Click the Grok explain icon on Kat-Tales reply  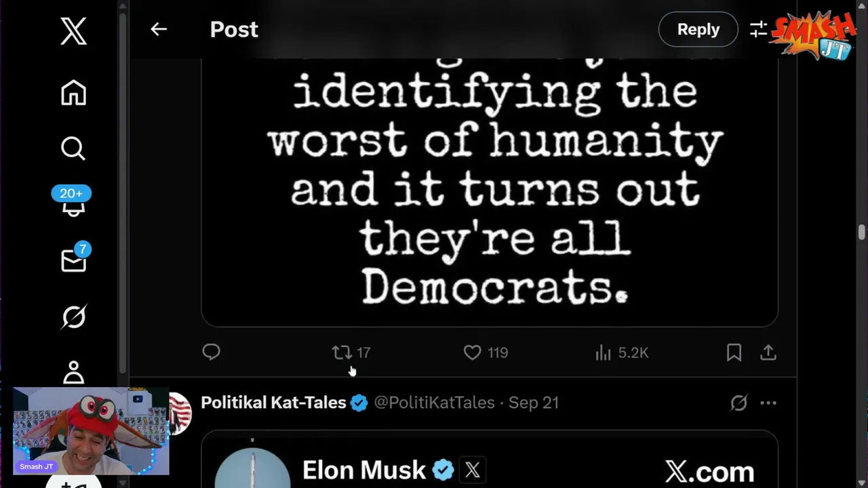pos(738,403)
